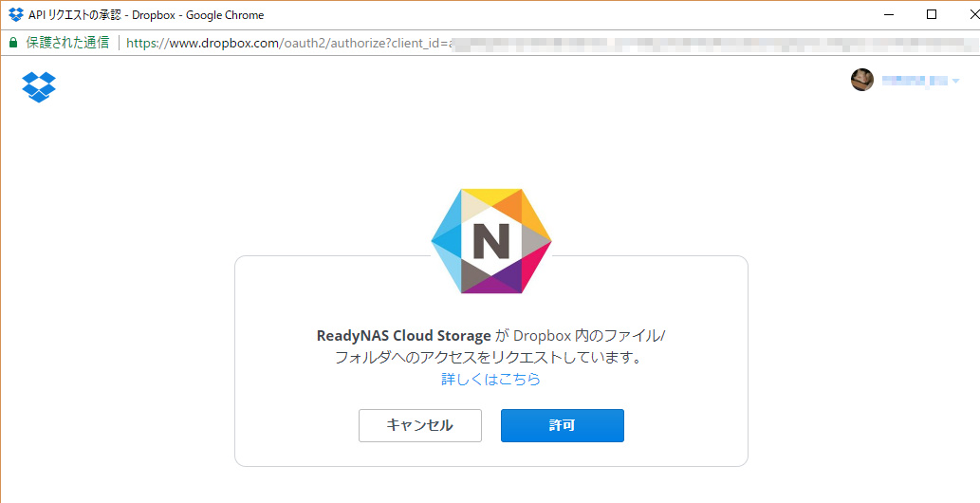Image resolution: width=980 pixels, height=503 pixels.
Task: Click the フォルダへのアクセスをリクエスト message text
Action: pos(490,358)
